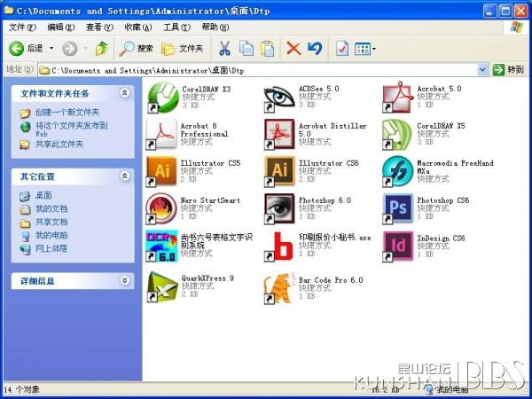
Task: Minimize the Dtp explorer window
Action: [490, 11]
